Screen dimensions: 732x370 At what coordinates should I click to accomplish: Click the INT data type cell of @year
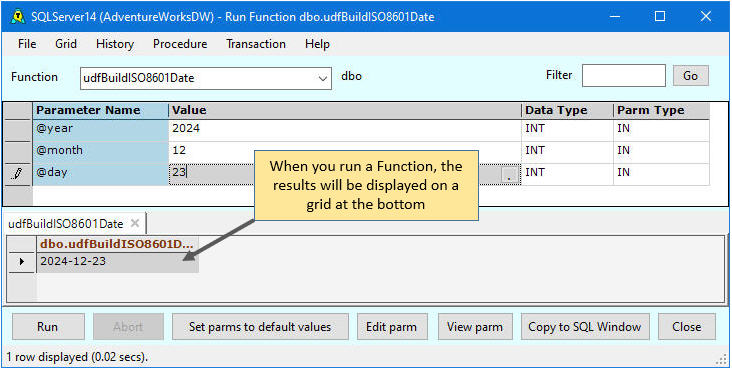[567, 130]
